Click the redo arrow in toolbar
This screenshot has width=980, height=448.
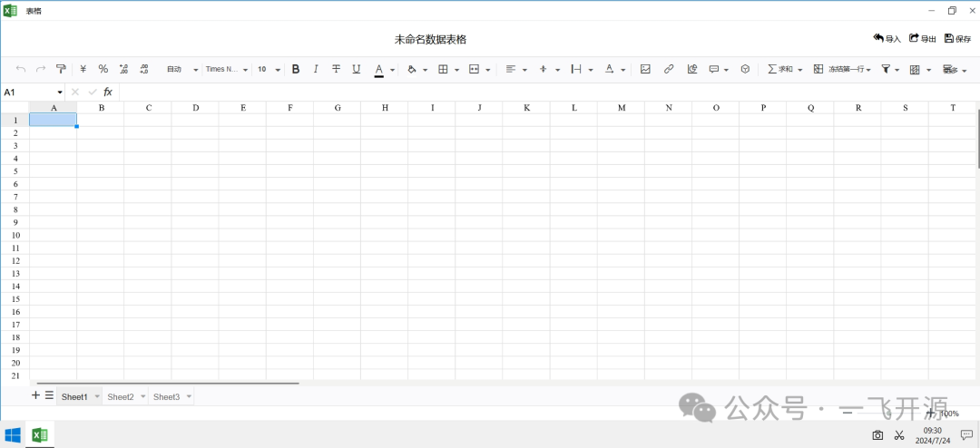coord(41,69)
